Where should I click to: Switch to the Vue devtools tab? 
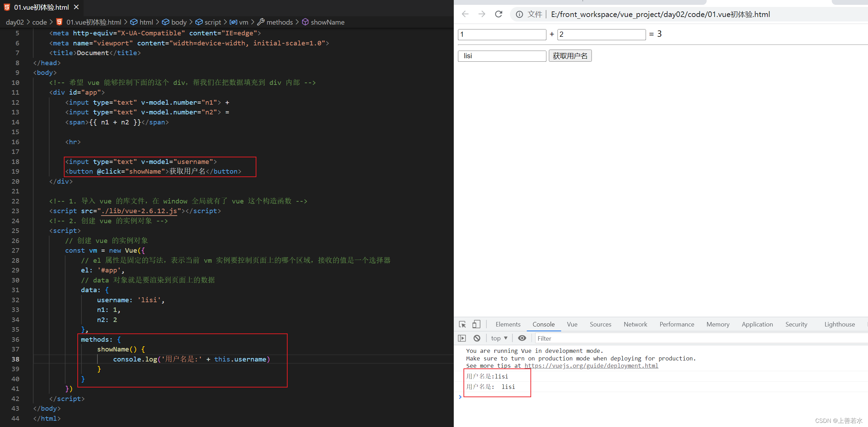pyautogui.click(x=572, y=324)
